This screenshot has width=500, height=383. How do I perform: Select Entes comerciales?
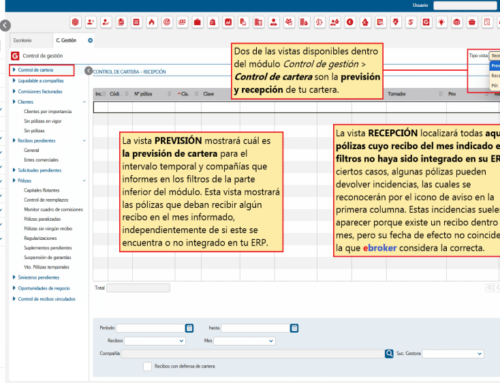41,160
